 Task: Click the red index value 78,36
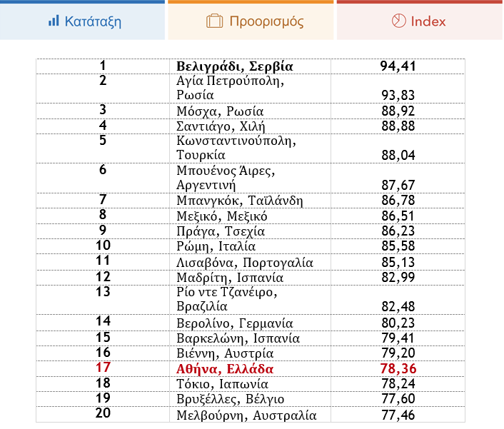pos(398,368)
